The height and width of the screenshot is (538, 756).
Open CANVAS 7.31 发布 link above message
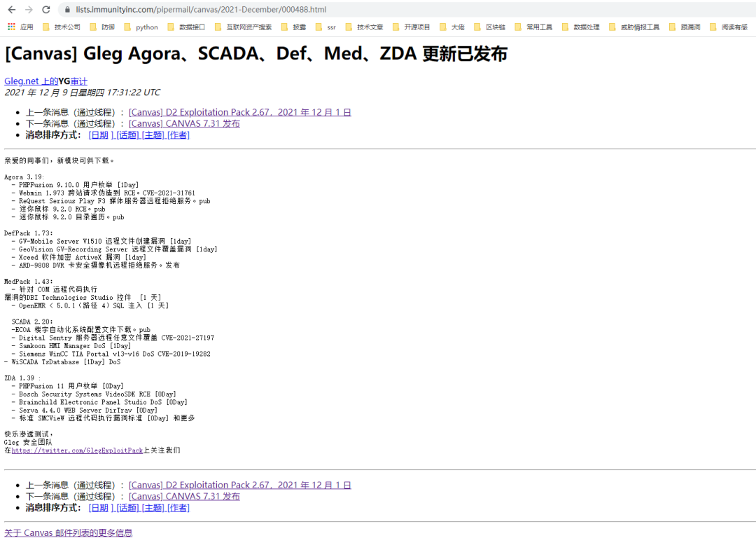click(184, 123)
